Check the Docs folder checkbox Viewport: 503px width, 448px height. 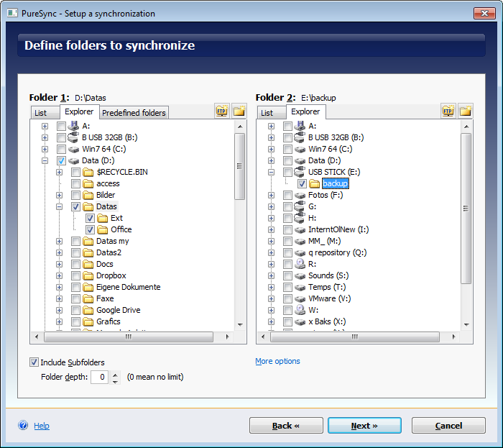point(75,264)
